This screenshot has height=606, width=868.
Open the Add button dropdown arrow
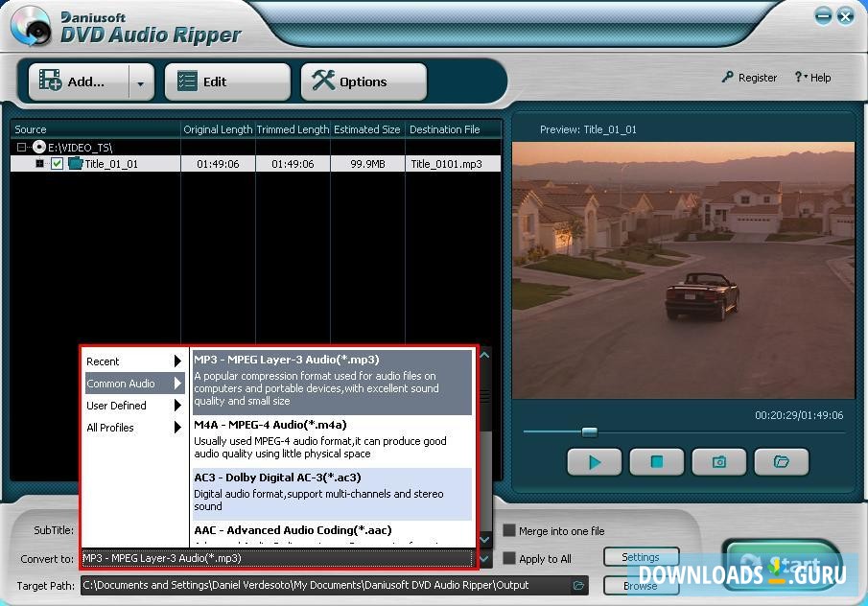[x=141, y=83]
